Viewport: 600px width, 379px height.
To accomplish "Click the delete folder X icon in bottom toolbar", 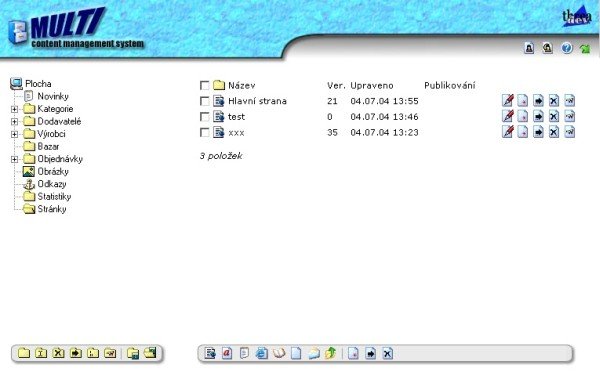I will [x=58, y=353].
